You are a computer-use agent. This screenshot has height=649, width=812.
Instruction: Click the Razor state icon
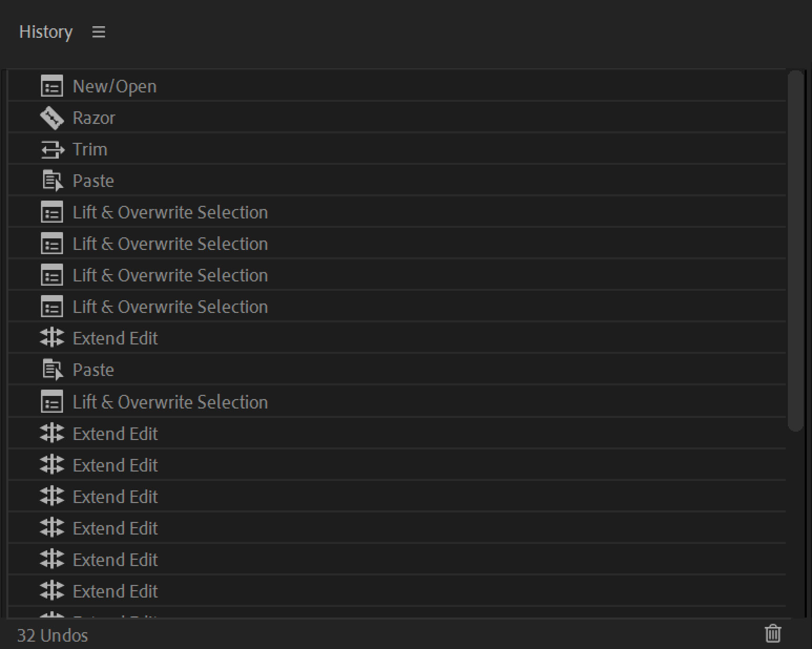point(51,118)
